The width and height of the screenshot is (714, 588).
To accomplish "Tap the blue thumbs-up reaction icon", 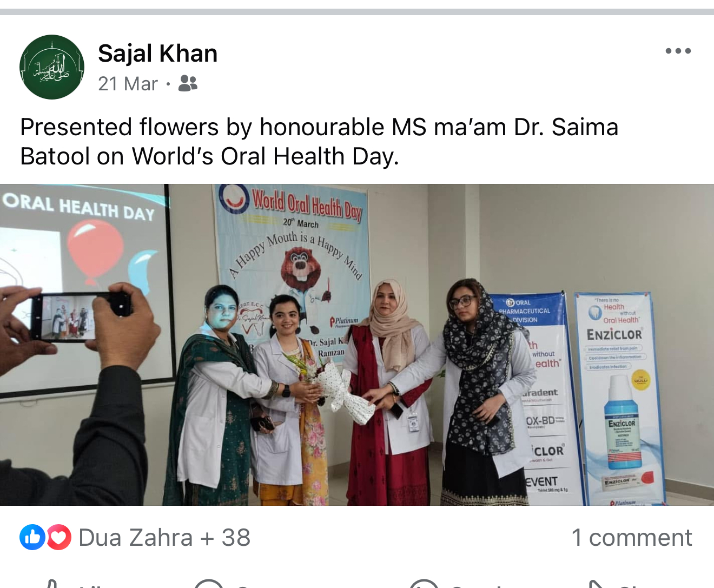I will pos(32,537).
